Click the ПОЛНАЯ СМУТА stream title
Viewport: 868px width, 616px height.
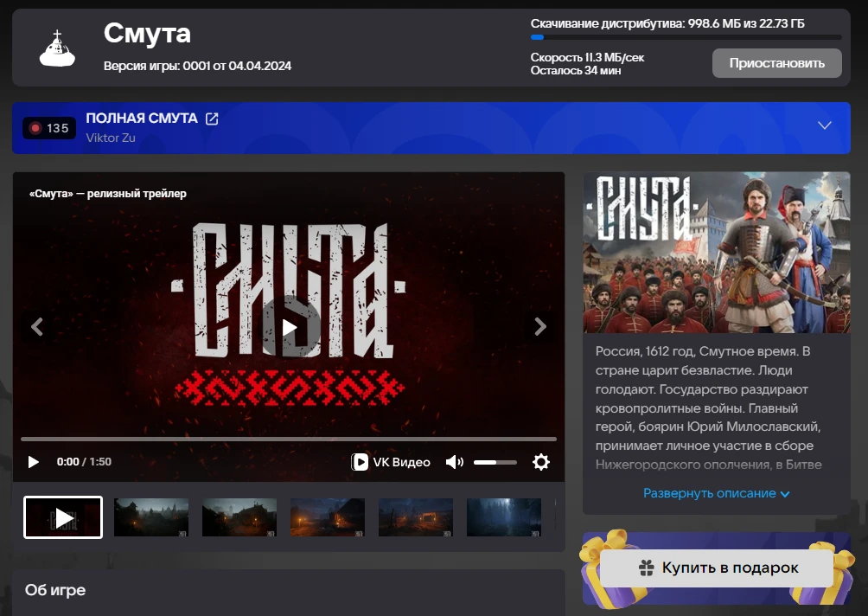click(142, 119)
